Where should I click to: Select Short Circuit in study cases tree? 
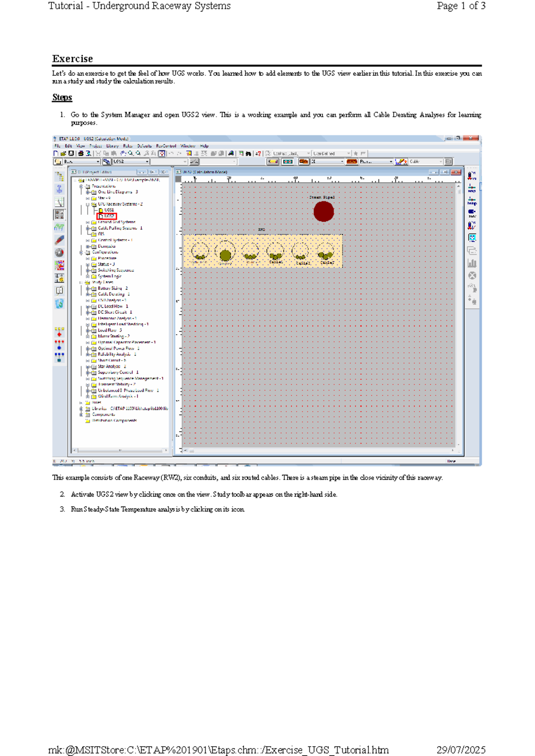coord(112,360)
